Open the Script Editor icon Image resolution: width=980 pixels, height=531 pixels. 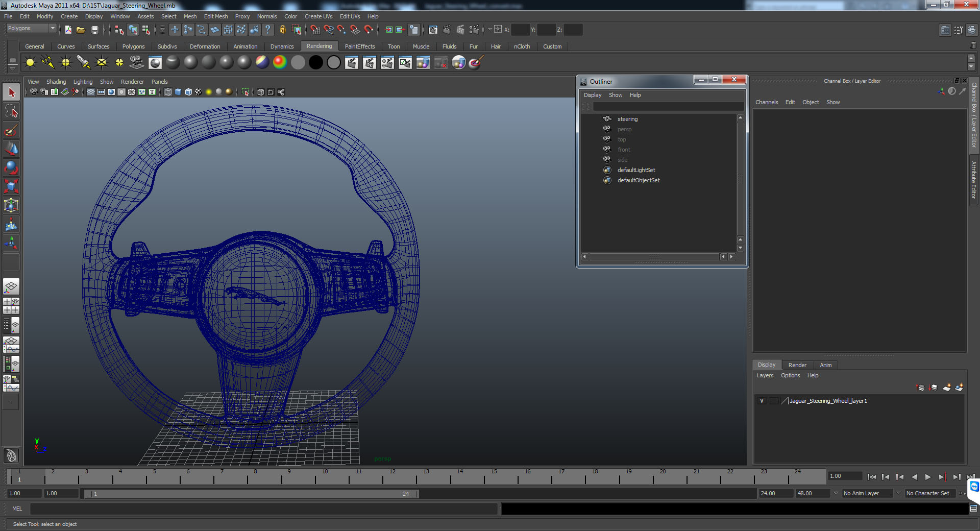pos(973,509)
